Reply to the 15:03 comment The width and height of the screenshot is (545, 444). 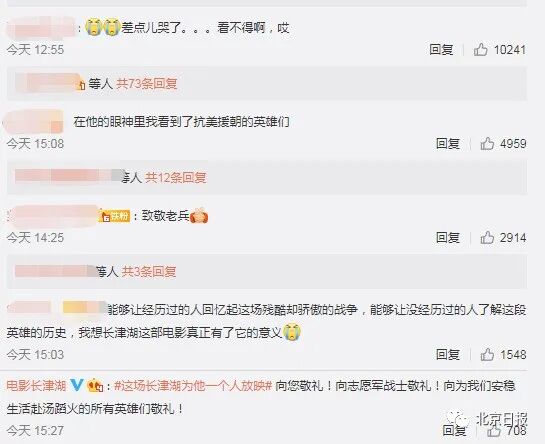coord(448,354)
